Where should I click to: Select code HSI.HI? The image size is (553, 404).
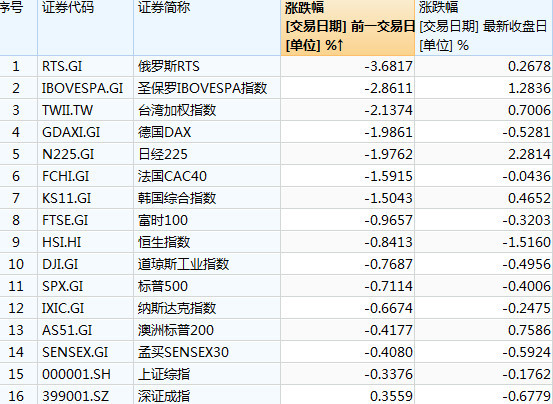pyautogui.click(x=61, y=242)
